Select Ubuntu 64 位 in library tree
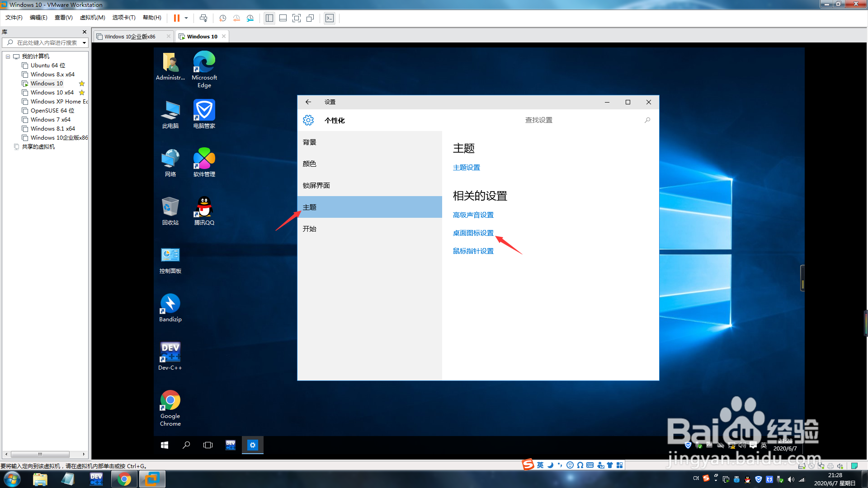The image size is (868, 488). point(47,66)
